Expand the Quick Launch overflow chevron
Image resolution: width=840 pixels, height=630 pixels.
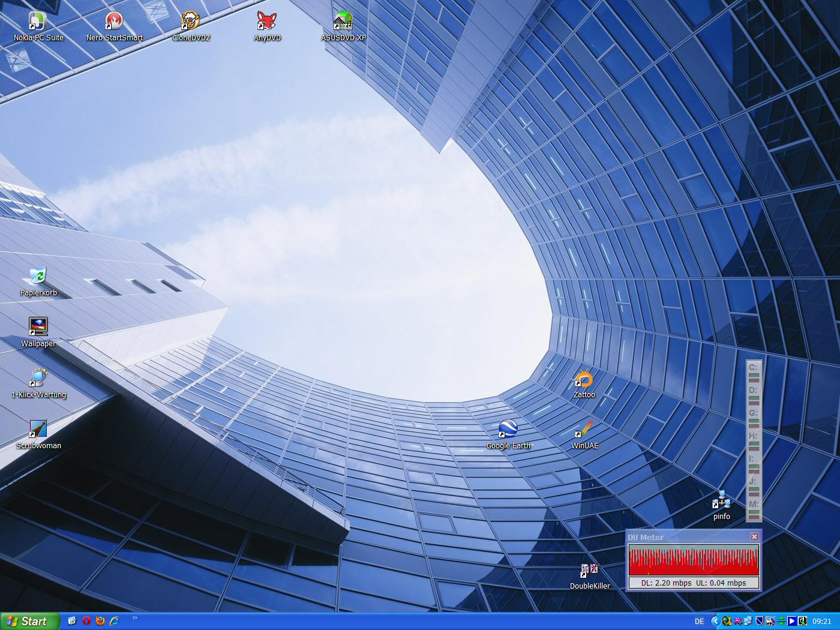point(134,618)
